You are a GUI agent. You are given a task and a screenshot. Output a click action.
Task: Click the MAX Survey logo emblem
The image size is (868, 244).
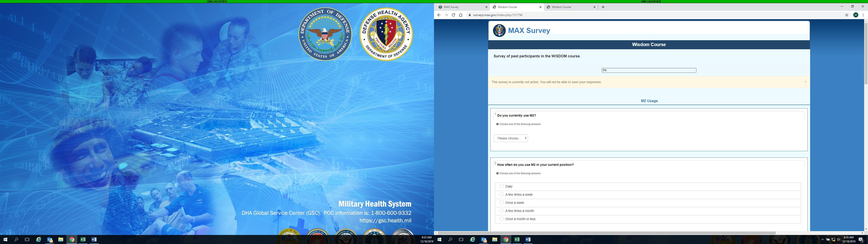(x=499, y=30)
